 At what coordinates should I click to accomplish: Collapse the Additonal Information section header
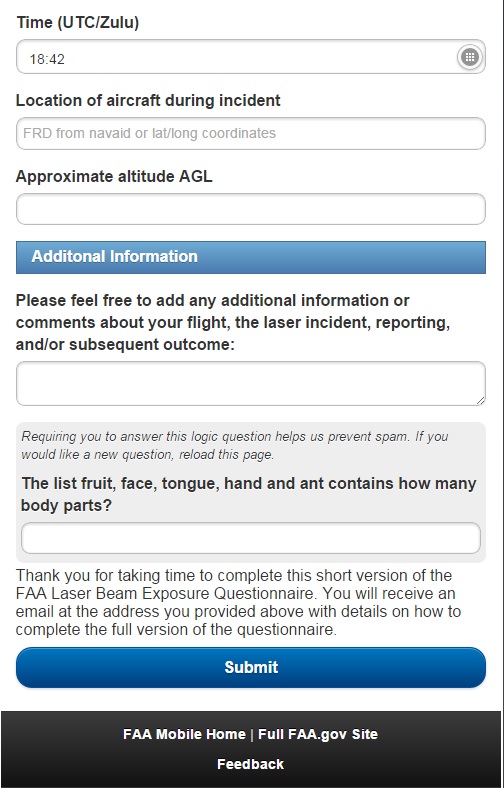point(251,257)
